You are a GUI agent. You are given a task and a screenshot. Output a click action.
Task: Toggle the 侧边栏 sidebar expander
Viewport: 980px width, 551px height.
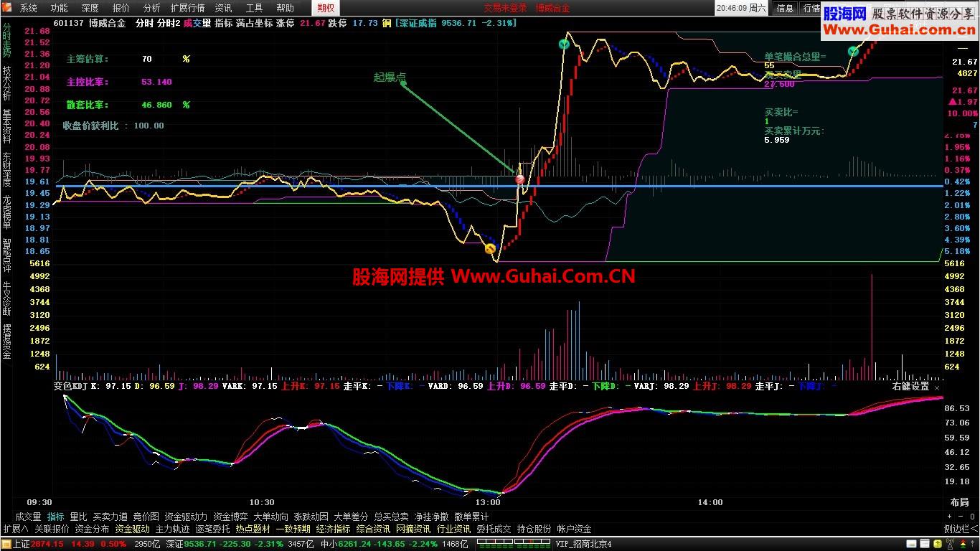pyautogui.click(x=961, y=529)
